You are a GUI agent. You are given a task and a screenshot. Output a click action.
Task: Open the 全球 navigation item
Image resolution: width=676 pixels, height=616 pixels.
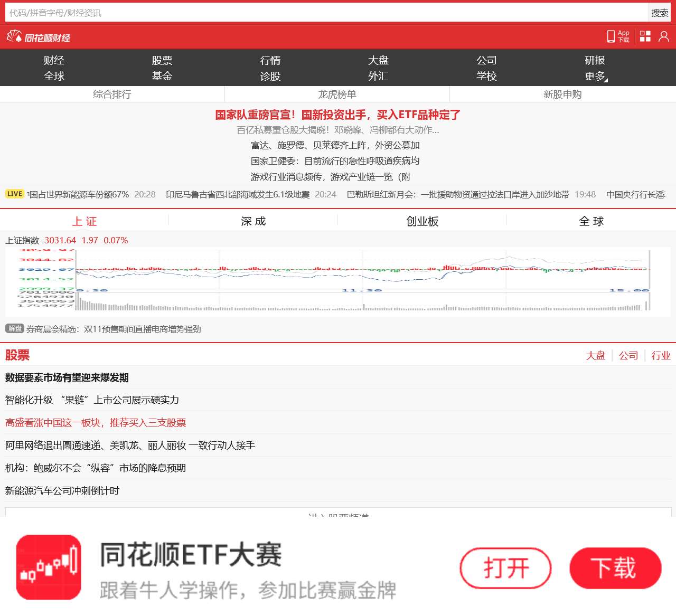coord(54,76)
